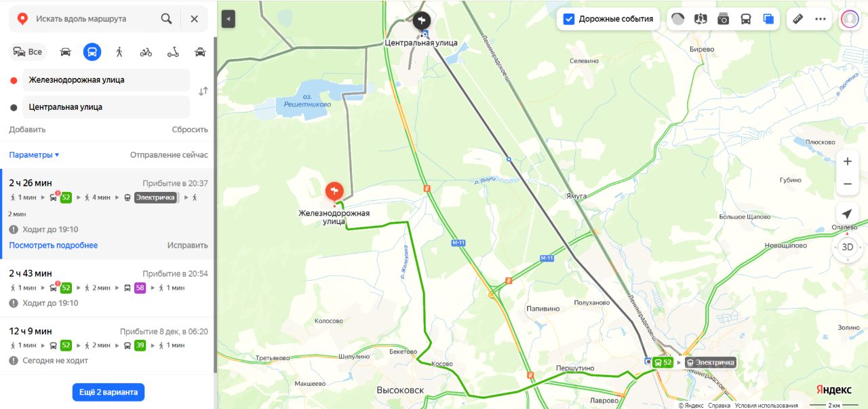Toggle the 3D map view

coord(847,247)
